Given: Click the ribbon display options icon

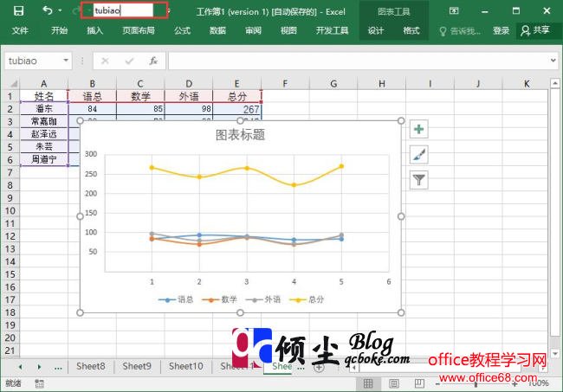Looking at the screenshot, I should [454, 10].
